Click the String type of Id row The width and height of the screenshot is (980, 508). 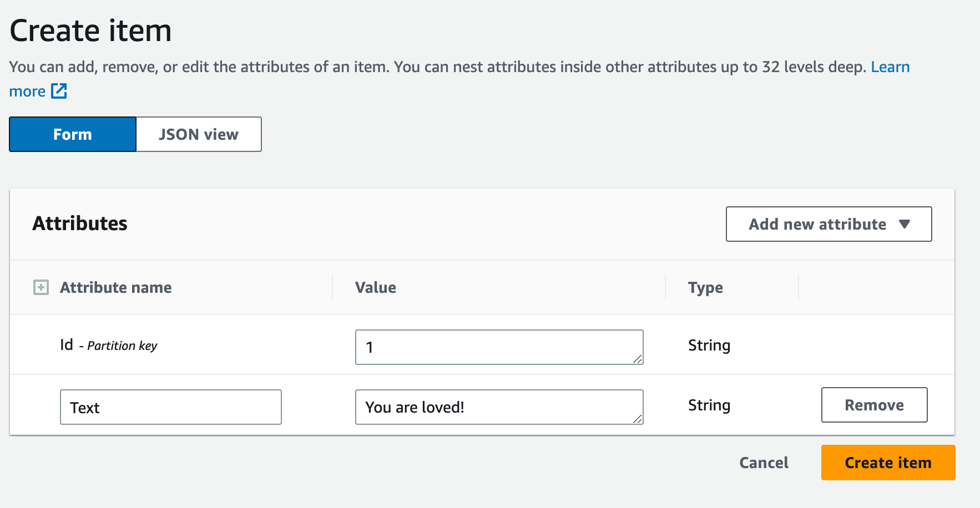(x=709, y=345)
